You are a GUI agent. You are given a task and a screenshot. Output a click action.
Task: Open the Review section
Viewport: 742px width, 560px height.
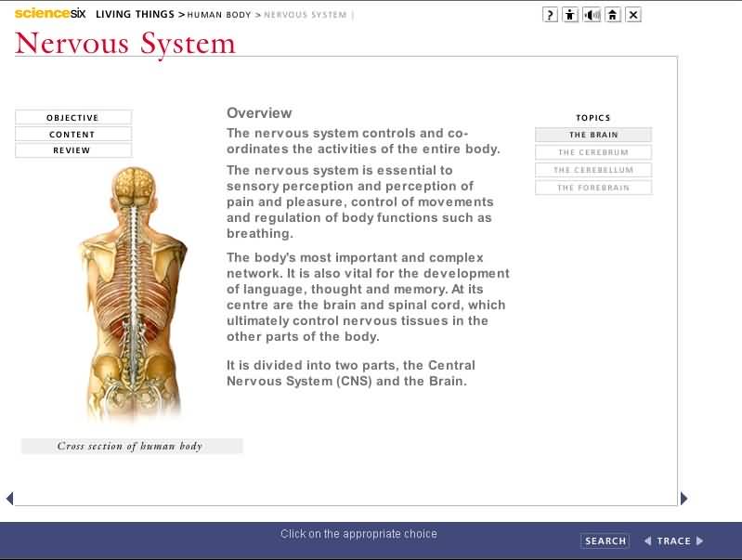[72, 150]
